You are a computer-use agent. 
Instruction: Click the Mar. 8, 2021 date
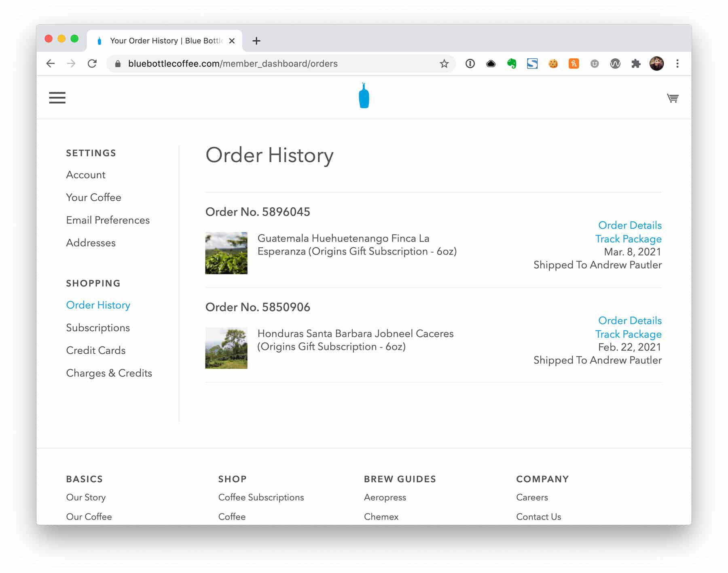point(633,252)
